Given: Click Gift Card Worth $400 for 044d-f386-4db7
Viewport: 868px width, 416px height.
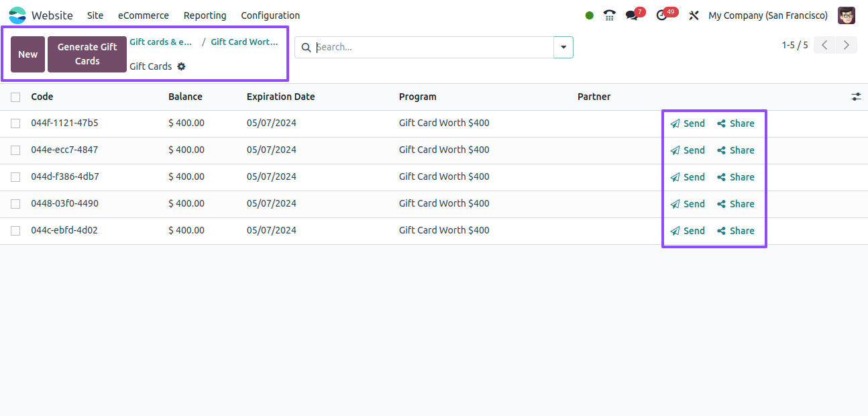Looking at the screenshot, I should (x=444, y=177).
